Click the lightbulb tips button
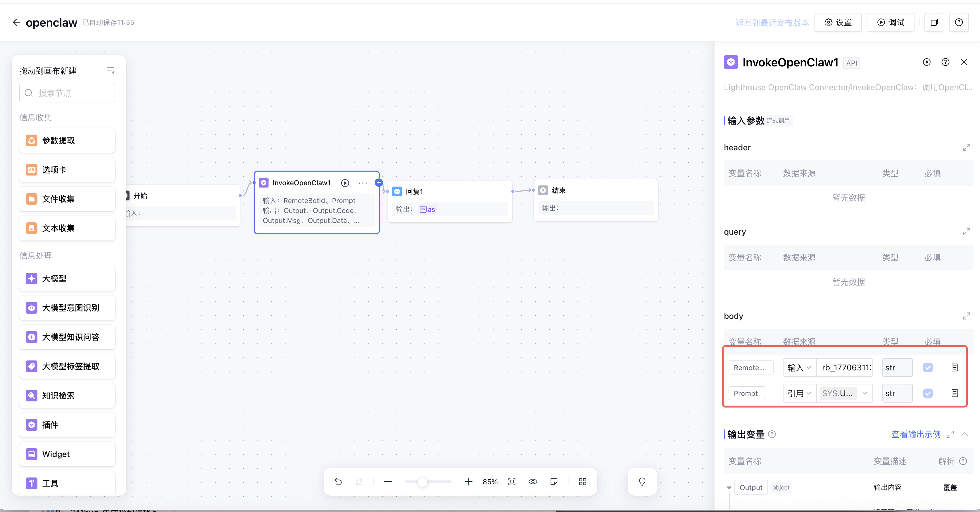Image resolution: width=980 pixels, height=512 pixels. (642, 482)
